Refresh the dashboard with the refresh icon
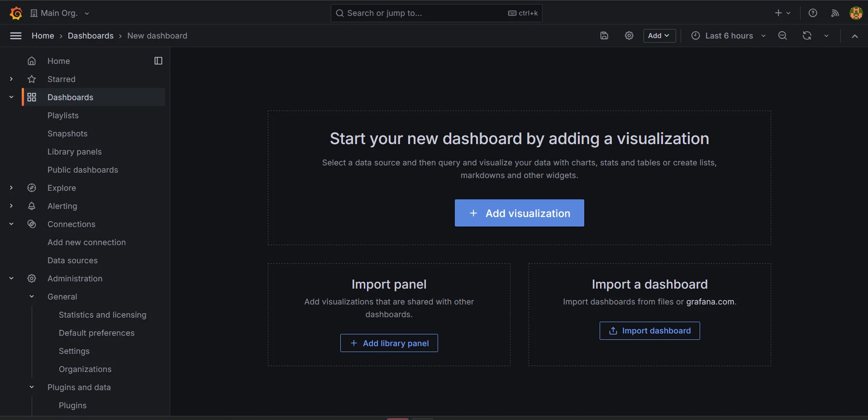Screen dimensions: 868x420 [807, 36]
